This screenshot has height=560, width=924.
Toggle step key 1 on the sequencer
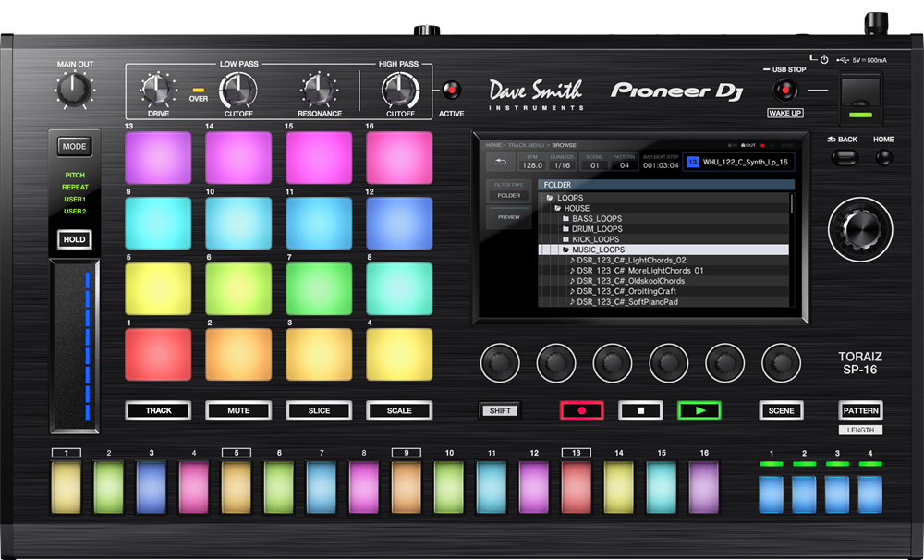[x=66, y=488]
